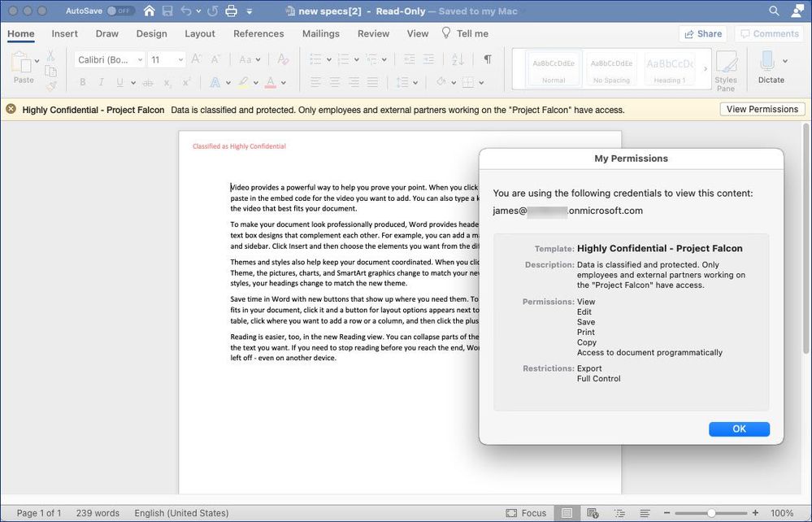Open the Customize Quick Access Toolbar arrow

tap(249, 11)
